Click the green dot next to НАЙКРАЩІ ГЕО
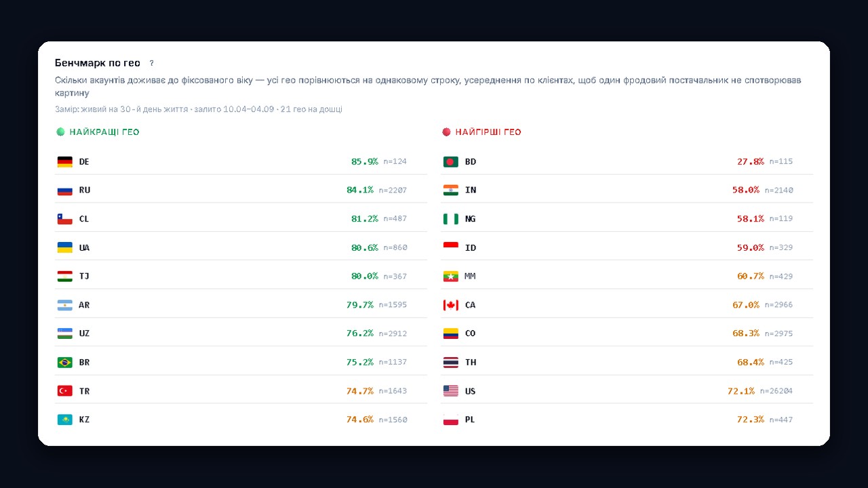The image size is (868, 488). coord(60,132)
